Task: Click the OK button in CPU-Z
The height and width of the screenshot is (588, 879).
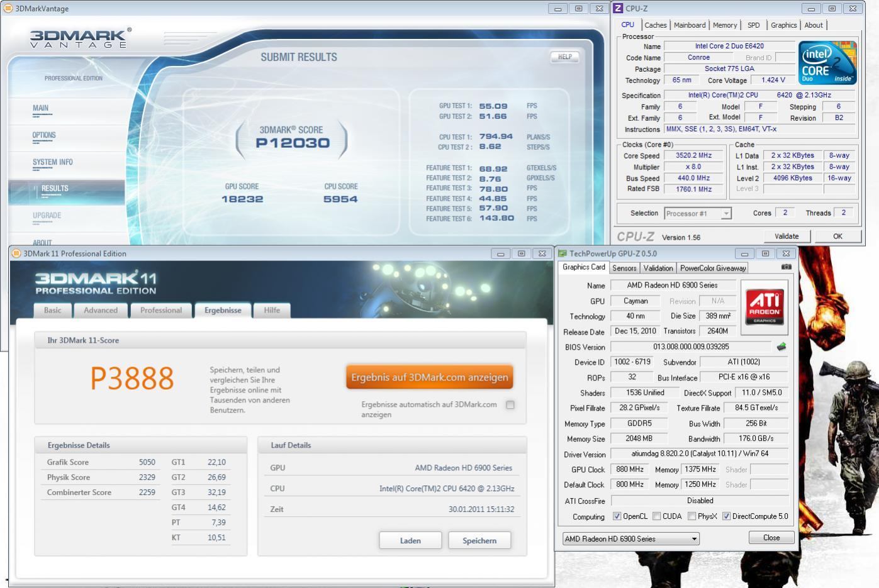Action: 837,236
